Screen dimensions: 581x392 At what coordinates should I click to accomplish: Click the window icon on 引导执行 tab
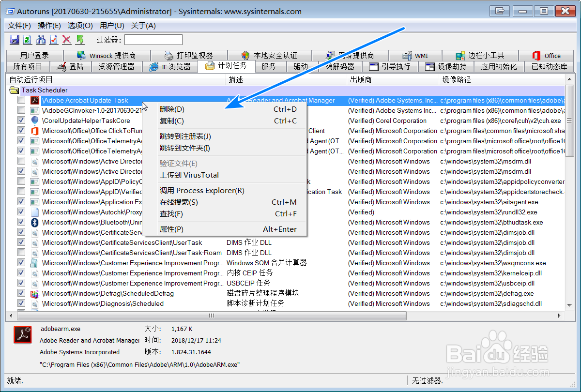click(374, 67)
